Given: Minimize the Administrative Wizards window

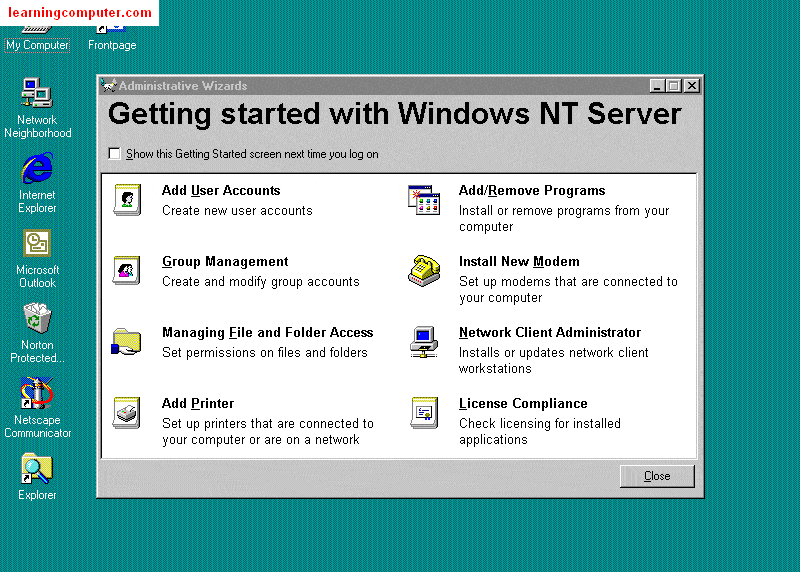Looking at the screenshot, I should [x=657, y=86].
